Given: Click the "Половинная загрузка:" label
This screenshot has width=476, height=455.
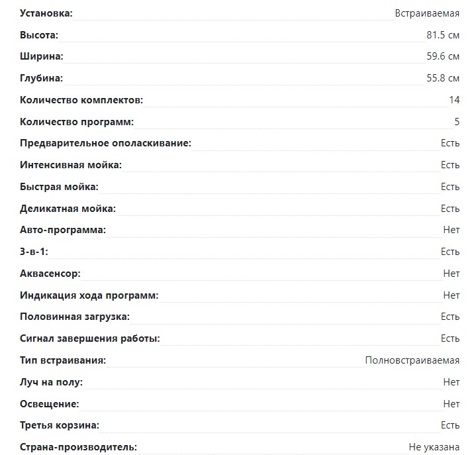Looking at the screenshot, I should 75,317.
